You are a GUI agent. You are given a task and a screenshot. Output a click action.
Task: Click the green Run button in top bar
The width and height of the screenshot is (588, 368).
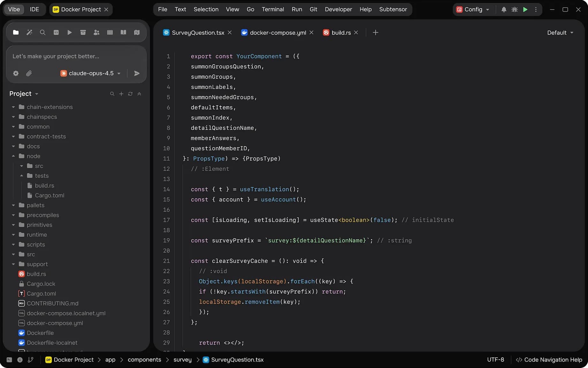(x=525, y=9)
